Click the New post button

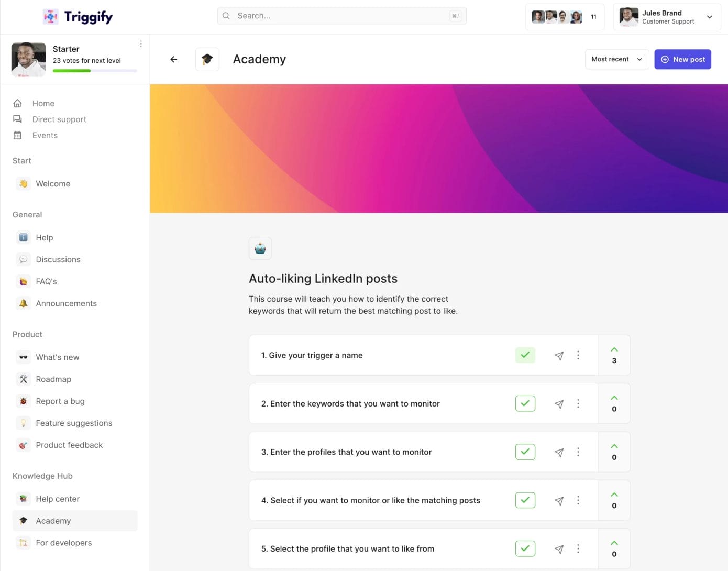(682, 59)
